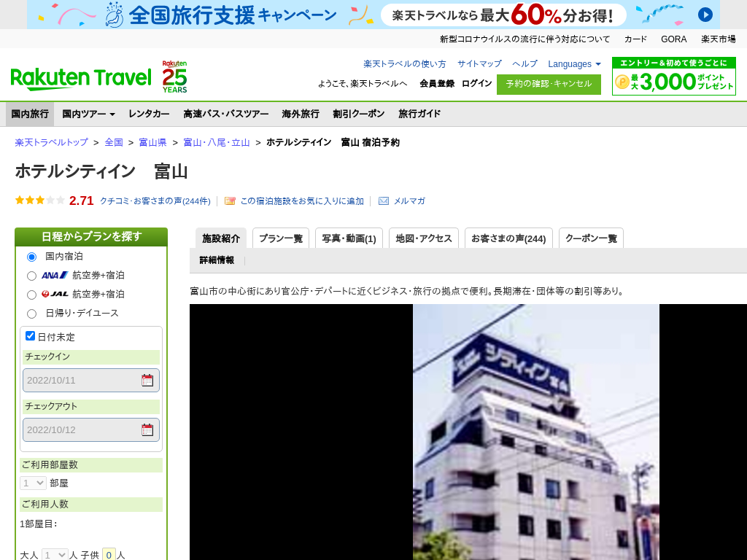Image resolution: width=747 pixels, height=560 pixels.
Task: Open the 写真・動画(1) tab
Action: point(349,238)
